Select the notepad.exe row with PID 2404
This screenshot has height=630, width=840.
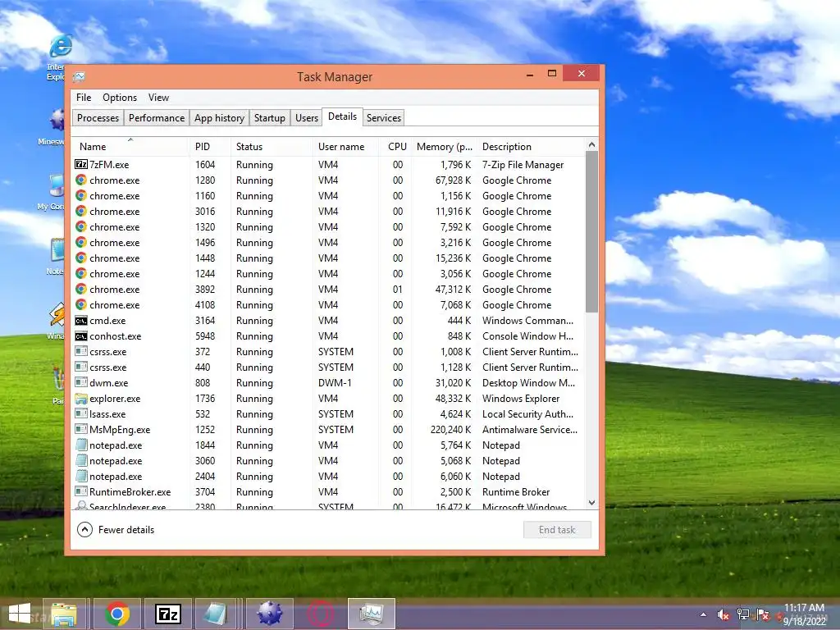pos(328,477)
